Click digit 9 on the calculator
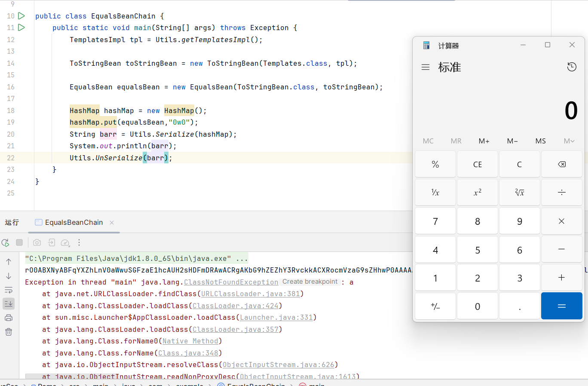 click(x=520, y=221)
